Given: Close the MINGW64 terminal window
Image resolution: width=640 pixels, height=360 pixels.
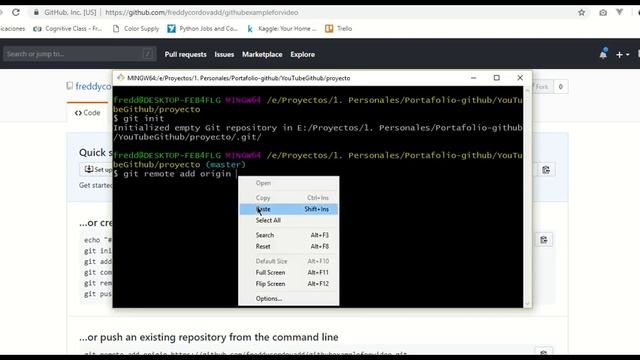Looking at the screenshot, I should [x=520, y=78].
